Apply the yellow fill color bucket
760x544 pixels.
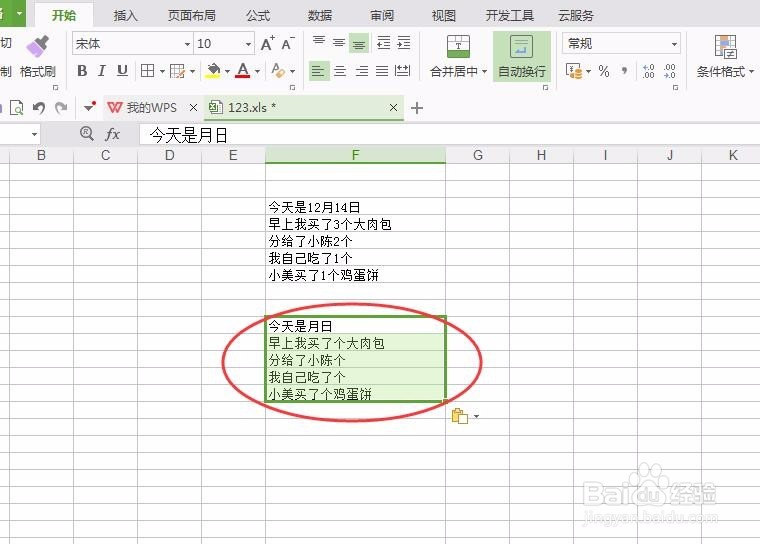(213, 71)
